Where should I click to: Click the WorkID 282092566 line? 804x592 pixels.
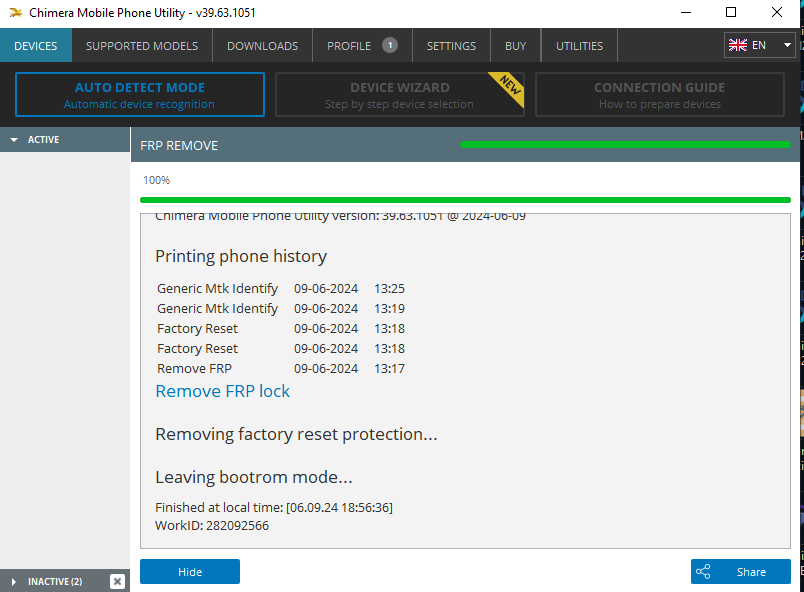coord(212,525)
